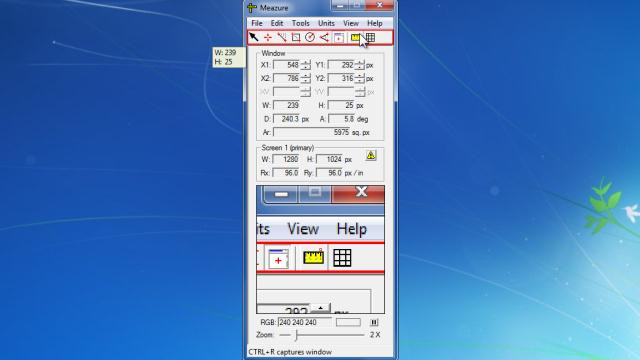Screen dimensions: 640x360
Task: Click the X2 spin control arrows
Action: (x=305, y=78)
